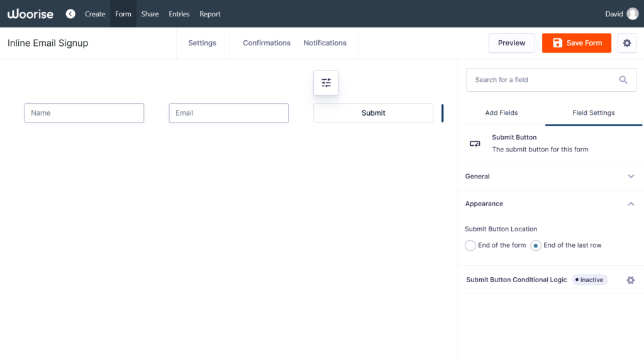Open the field adjustment icon above Submit
This screenshot has height=362, width=644.
click(x=326, y=82)
